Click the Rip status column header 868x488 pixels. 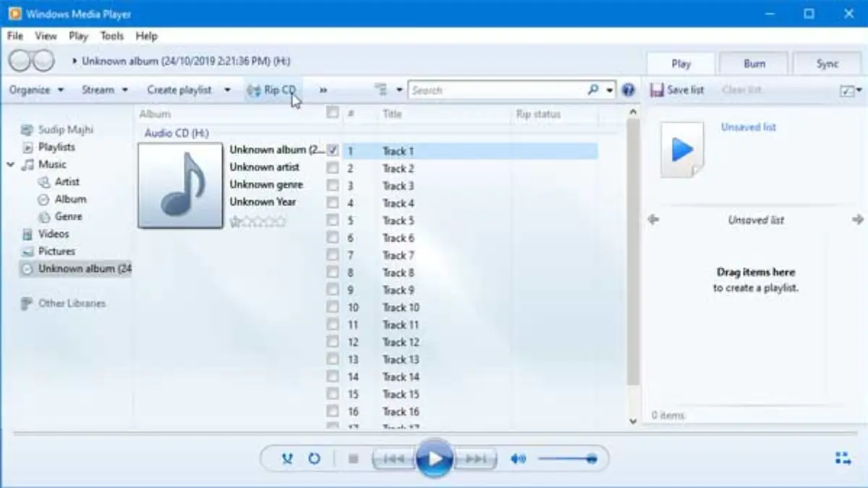click(x=538, y=114)
